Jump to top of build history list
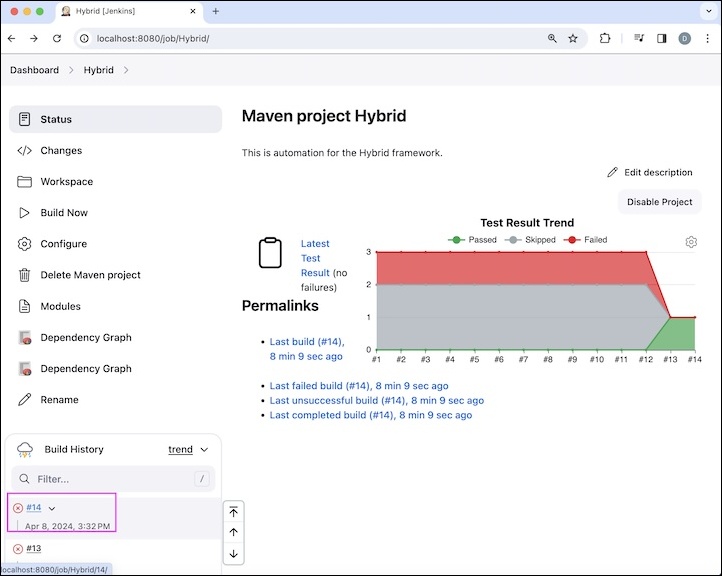Image resolution: width=722 pixels, height=576 pixels. pos(233,511)
